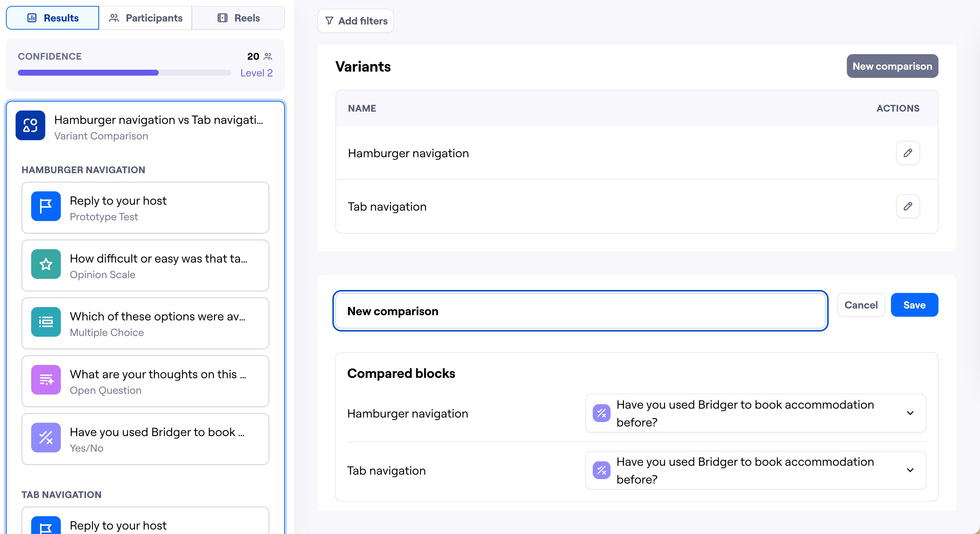
Task: Click the comparison name input field
Action: (580, 311)
